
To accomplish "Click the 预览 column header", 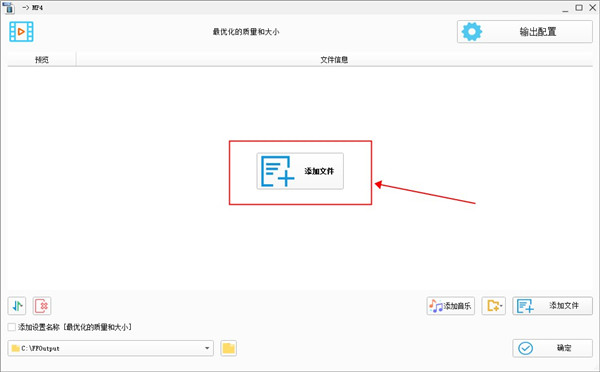I will (x=42, y=60).
